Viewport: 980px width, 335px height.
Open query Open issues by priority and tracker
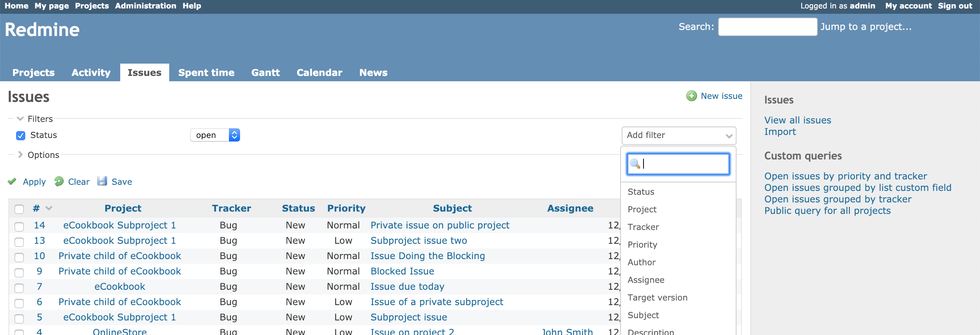click(x=846, y=176)
